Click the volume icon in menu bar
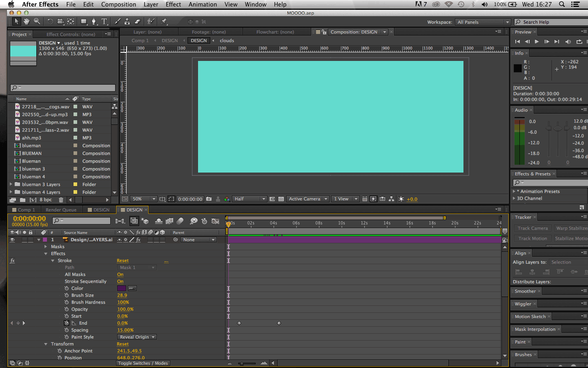The height and width of the screenshot is (368, 588). [485, 4]
